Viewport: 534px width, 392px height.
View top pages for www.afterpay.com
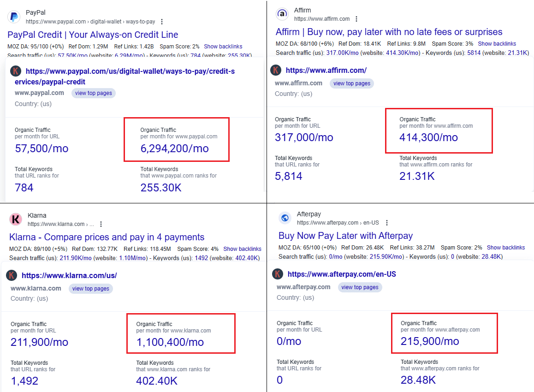pyautogui.click(x=360, y=287)
